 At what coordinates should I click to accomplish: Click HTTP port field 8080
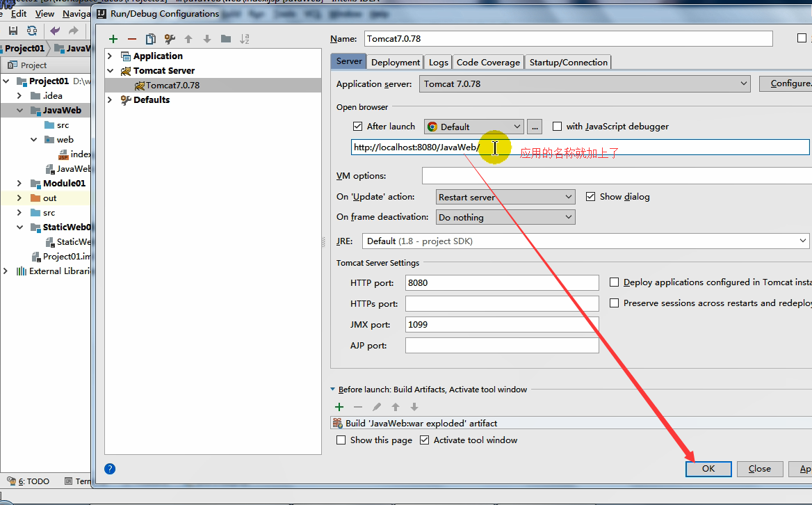coord(502,283)
